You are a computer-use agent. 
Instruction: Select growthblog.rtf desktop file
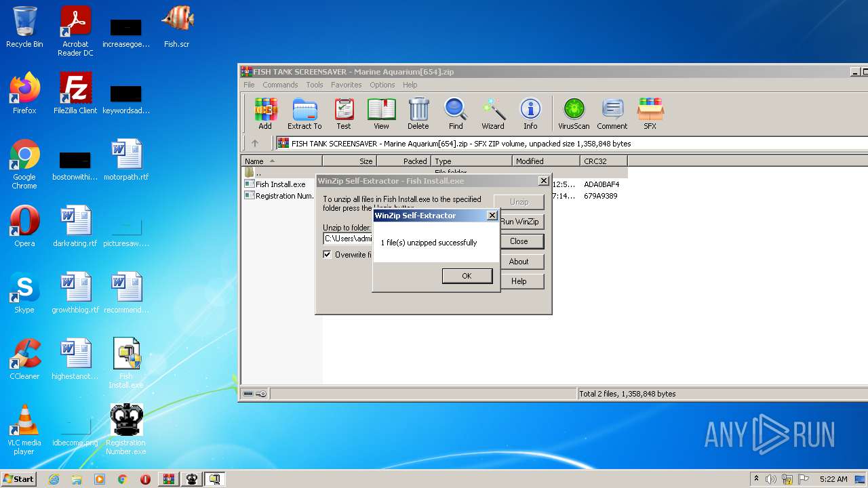pos(75,293)
